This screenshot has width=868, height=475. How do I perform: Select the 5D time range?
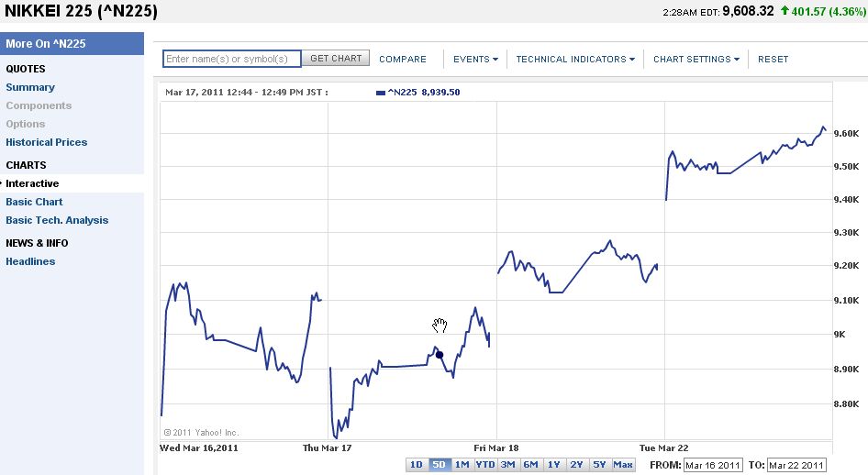coord(439,465)
